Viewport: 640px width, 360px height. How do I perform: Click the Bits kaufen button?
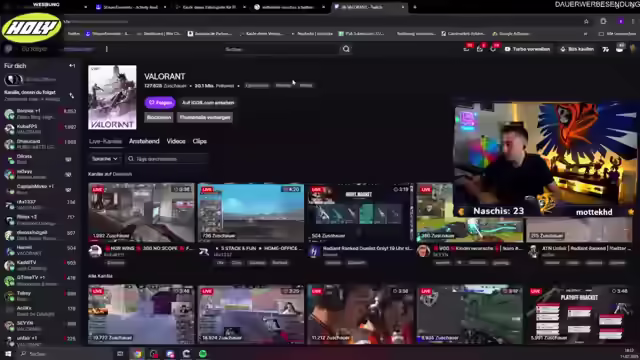pyautogui.click(x=577, y=49)
